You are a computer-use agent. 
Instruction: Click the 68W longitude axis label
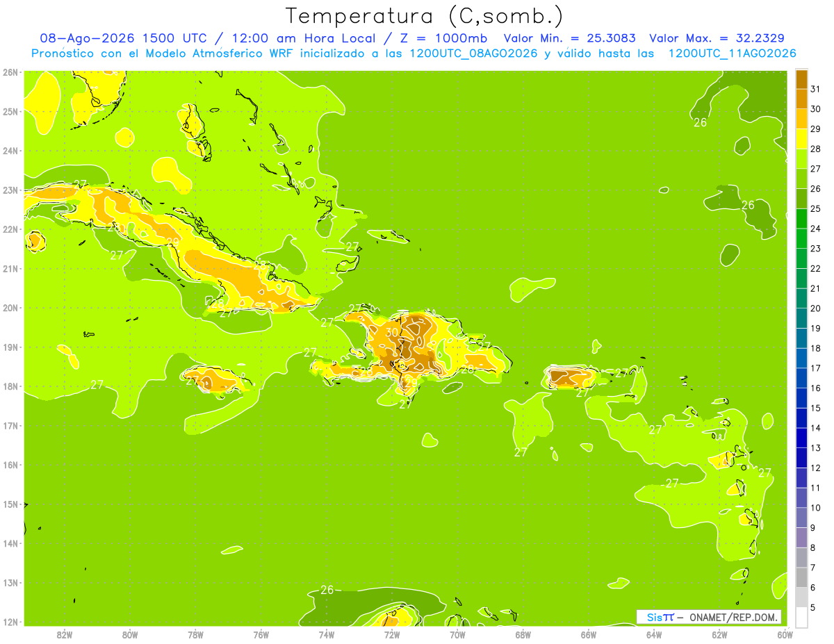[523, 634]
